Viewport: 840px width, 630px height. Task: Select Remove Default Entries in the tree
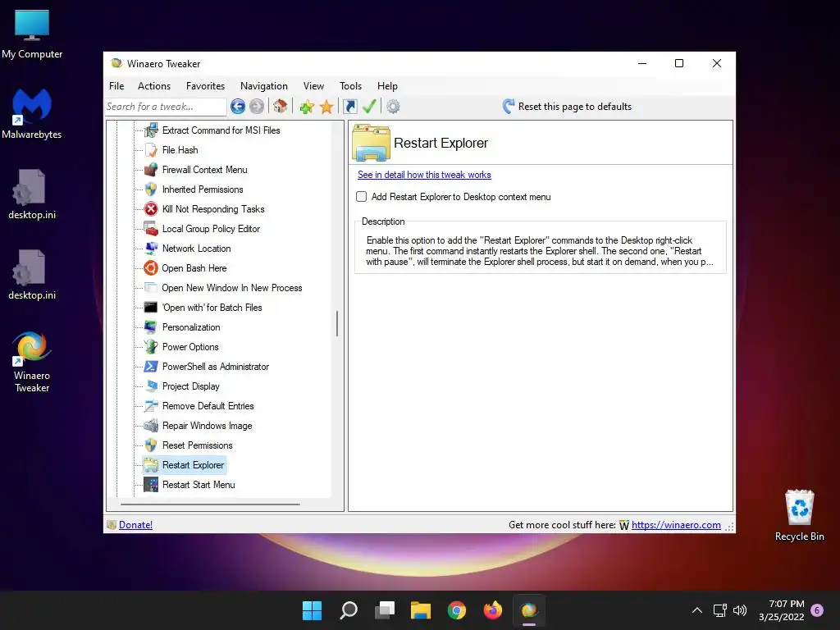(x=208, y=406)
